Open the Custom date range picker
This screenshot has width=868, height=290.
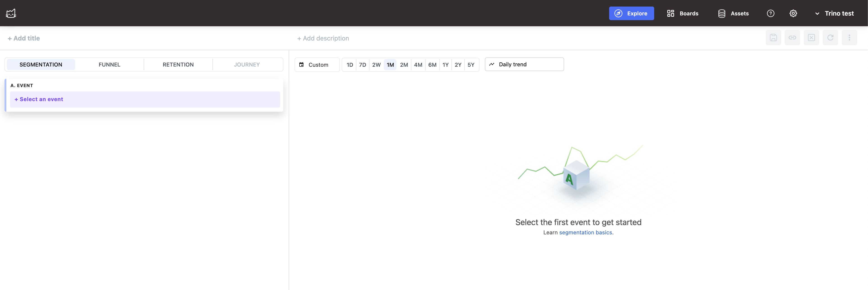(x=317, y=65)
